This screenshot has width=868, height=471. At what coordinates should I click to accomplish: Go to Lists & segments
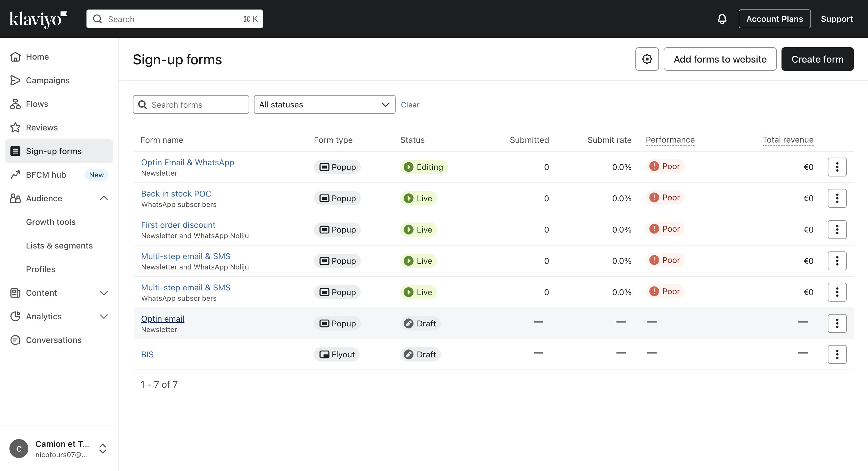(x=59, y=245)
